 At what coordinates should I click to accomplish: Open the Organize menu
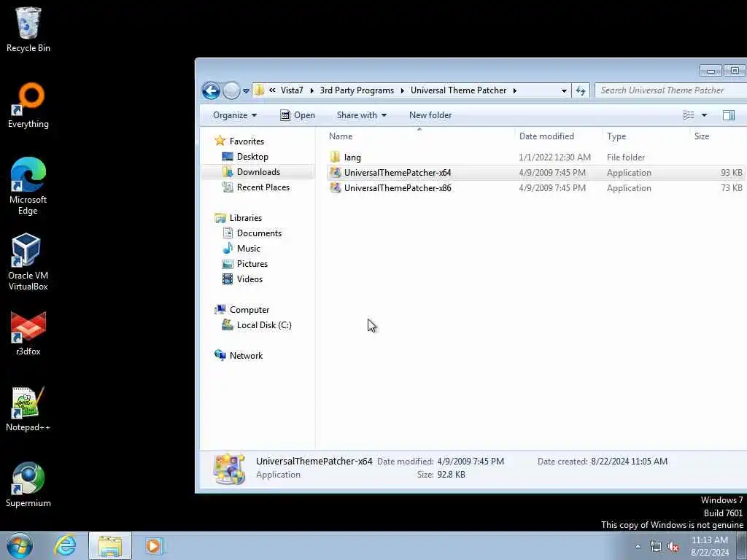pos(235,115)
